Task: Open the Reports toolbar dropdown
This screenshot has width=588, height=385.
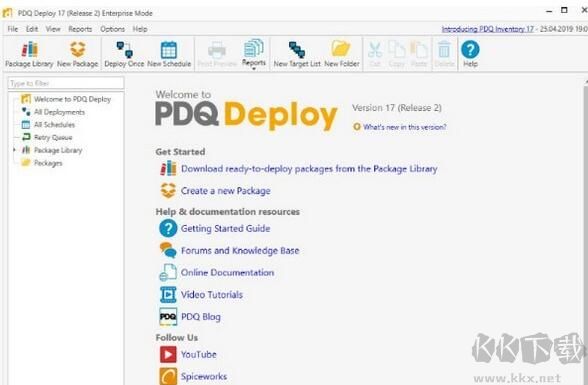Action: pos(254,54)
